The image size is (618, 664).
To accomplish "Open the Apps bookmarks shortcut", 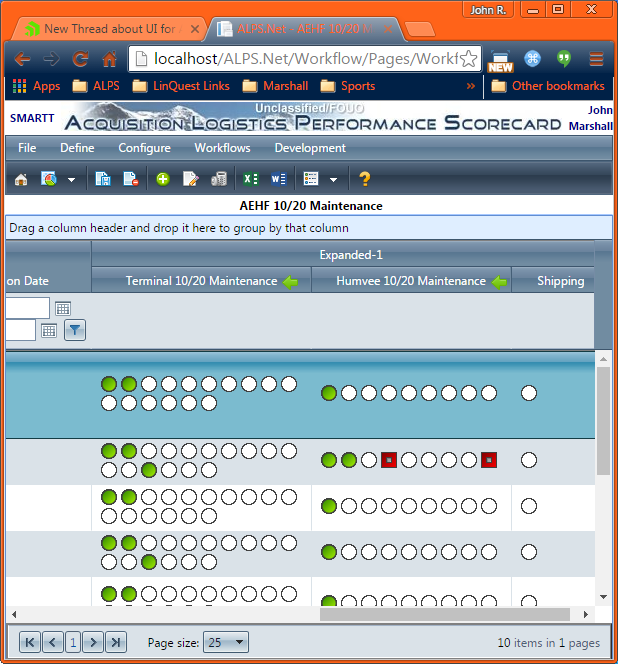I will click(36, 86).
